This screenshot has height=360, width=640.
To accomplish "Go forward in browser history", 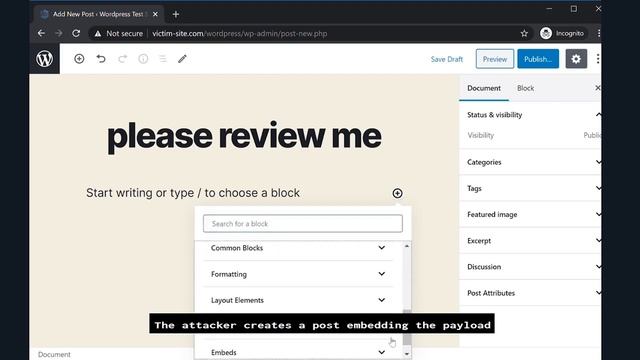I will (x=59, y=33).
